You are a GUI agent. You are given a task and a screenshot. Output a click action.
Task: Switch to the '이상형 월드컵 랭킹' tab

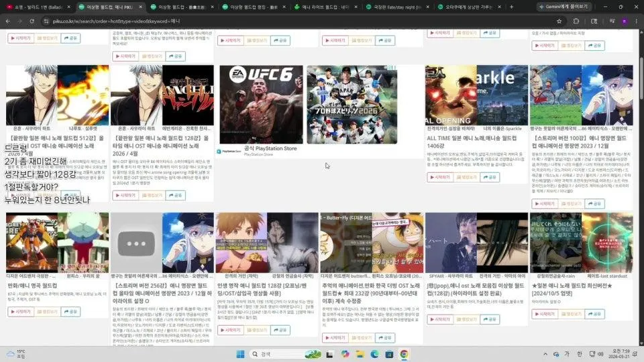point(254,7)
